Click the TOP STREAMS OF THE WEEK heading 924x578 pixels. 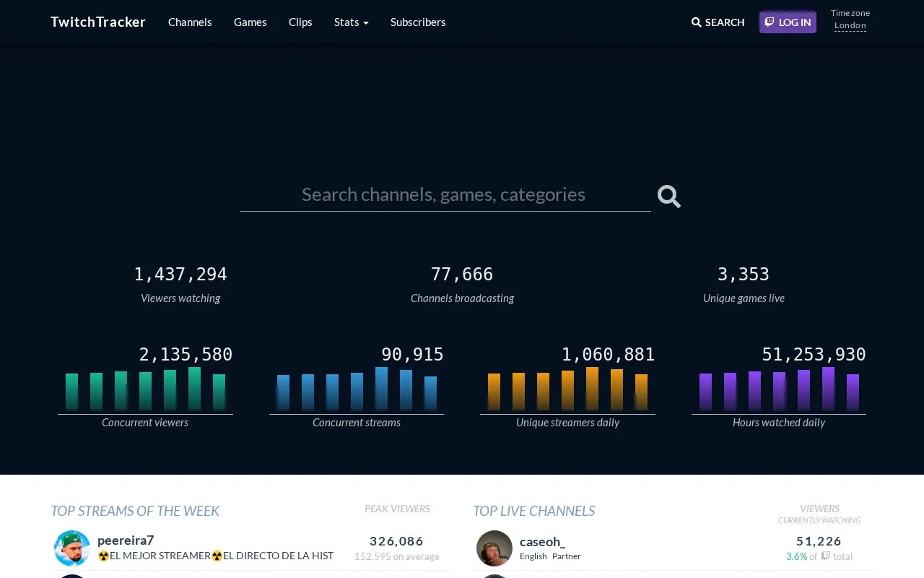[135, 511]
